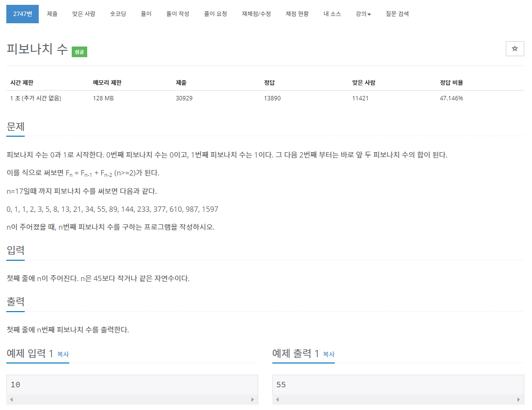Open 질문 검색 tab
The height and width of the screenshot is (410, 532).
(397, 14)
